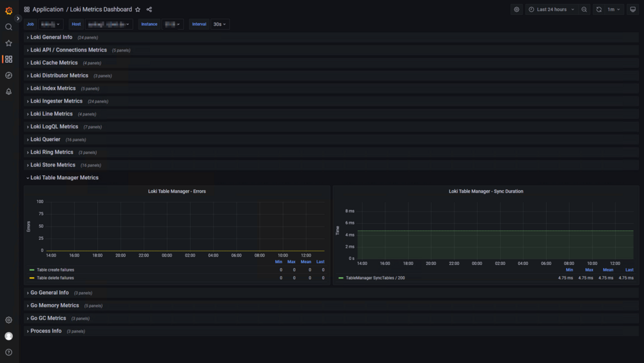This screenshot has width=644, height=363.
Task: Open the Grafana home logo
Action: pyautogui.click(x=8, y=11)
